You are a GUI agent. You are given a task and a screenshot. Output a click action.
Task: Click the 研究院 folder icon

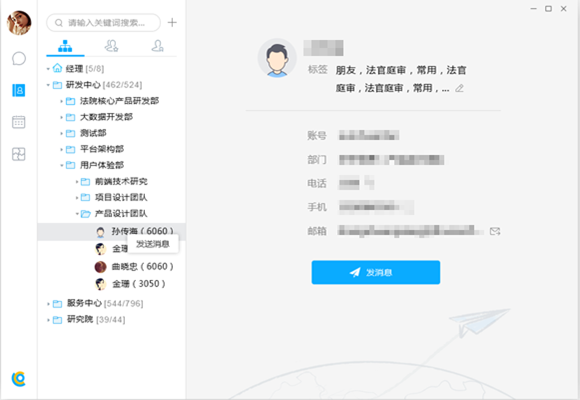click(57, 320)
